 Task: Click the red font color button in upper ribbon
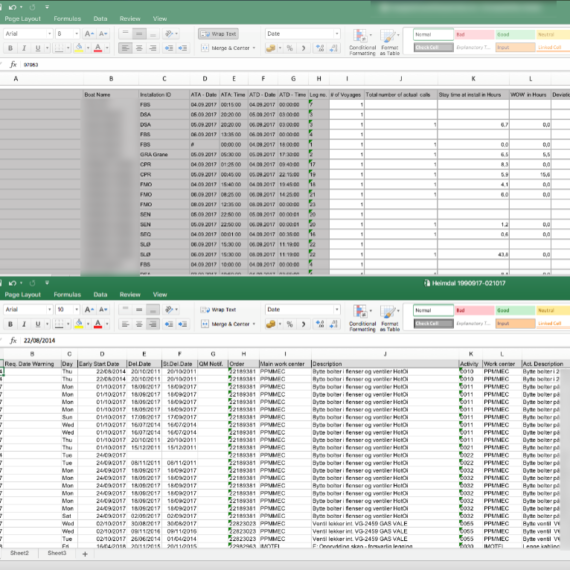98,48
